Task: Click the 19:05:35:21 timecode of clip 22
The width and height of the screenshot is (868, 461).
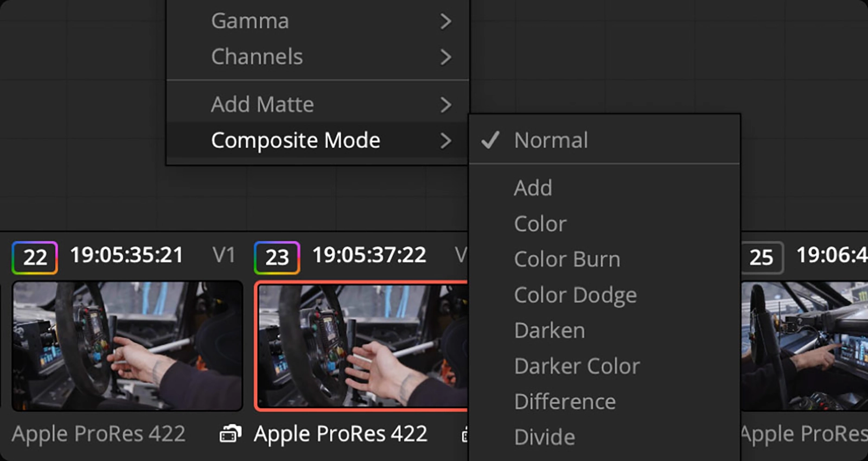Action: (126, 255)
